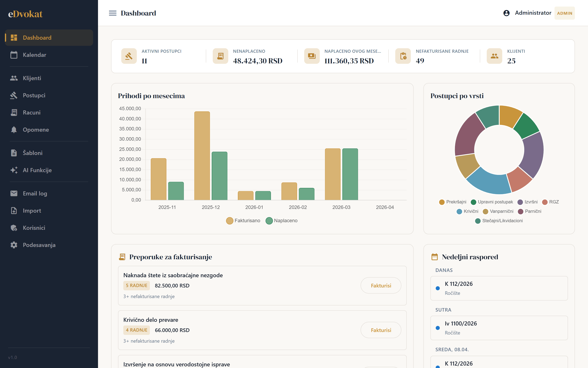This screenshot has height=368, width=588.
Task: Toggle the hamburger menu icon
Action: click(x=112, y=13)
